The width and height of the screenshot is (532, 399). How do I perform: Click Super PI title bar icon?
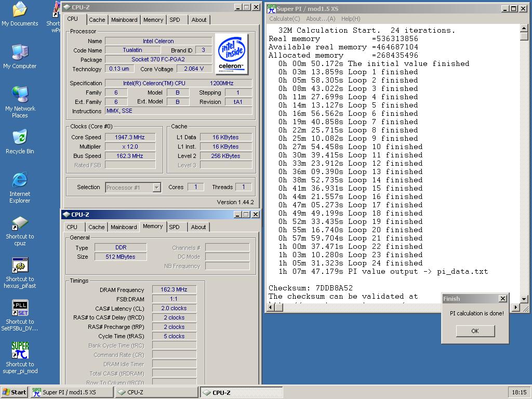tap(271, 8)
